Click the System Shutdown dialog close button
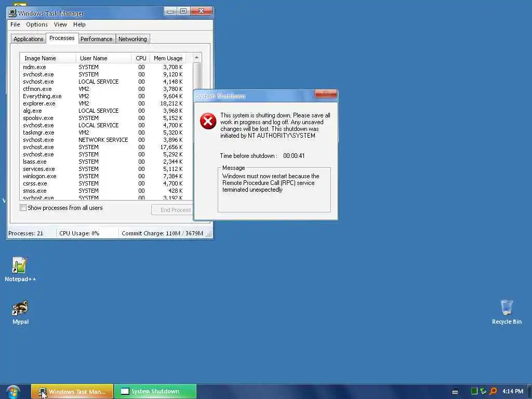Image resolution: width=532 pixels, height=399 pixels. [x=326, y=94]
